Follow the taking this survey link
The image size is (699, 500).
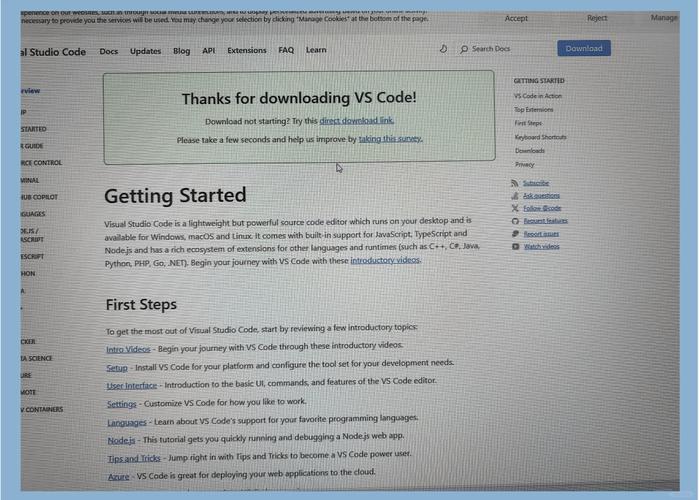pos(390,139)
